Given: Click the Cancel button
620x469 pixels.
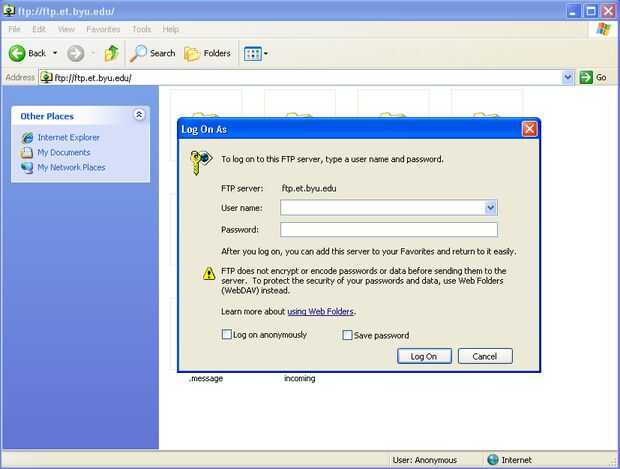Looking at the screenshot, I should point(485,356).
